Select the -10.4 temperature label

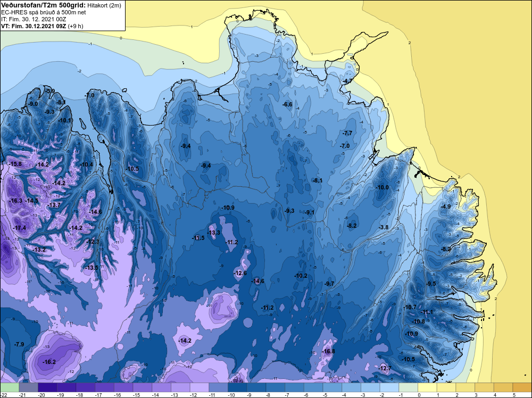pos(87,164)
